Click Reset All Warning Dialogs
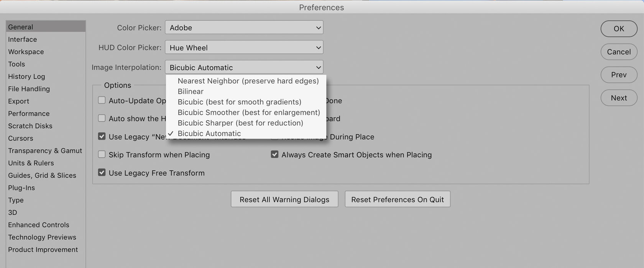 pyautogui.click(x=284, y=199)
